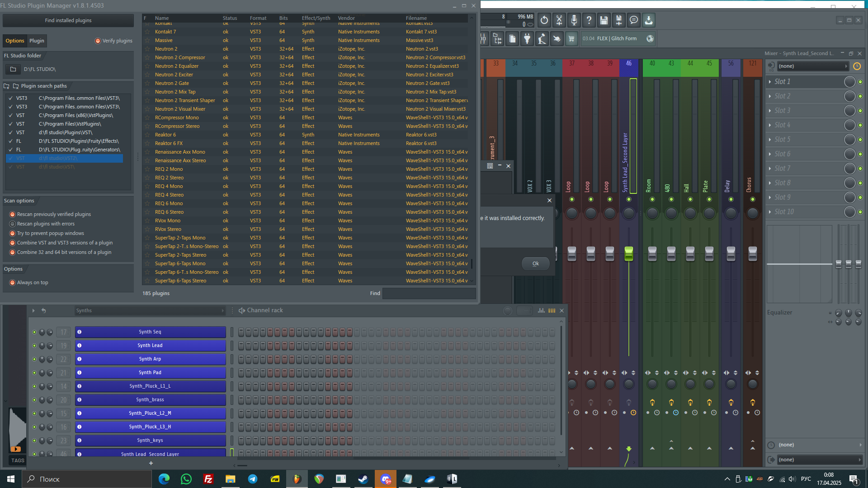Open help via question mark icon
The height and width of the screenshot is (488, 868).
click(589, 20)
